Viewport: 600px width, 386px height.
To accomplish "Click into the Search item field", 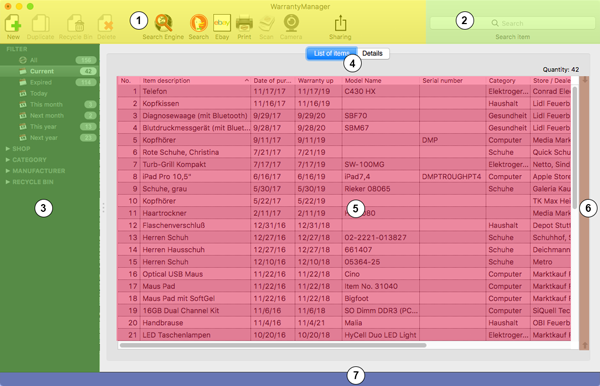I will click(512, 23).
